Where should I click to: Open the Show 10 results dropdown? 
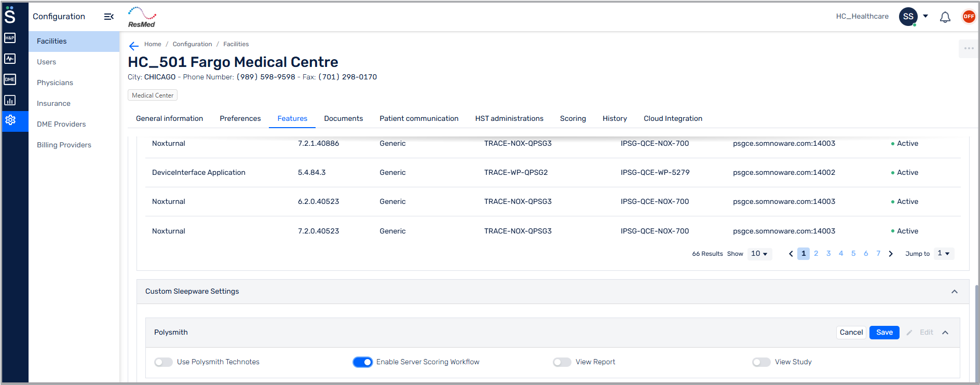pyautogui.click(x=759, y=254)
